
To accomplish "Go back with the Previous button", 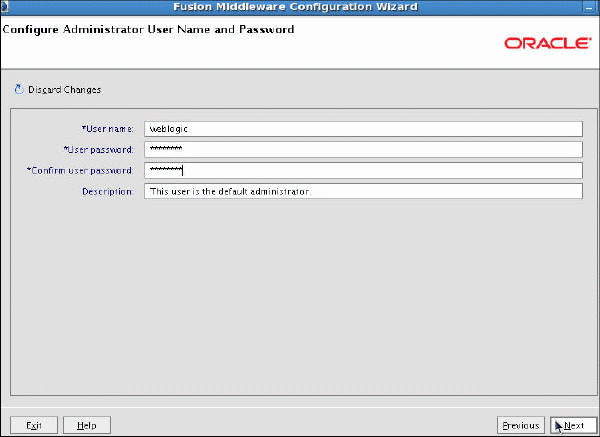I will tap(521, 425).
